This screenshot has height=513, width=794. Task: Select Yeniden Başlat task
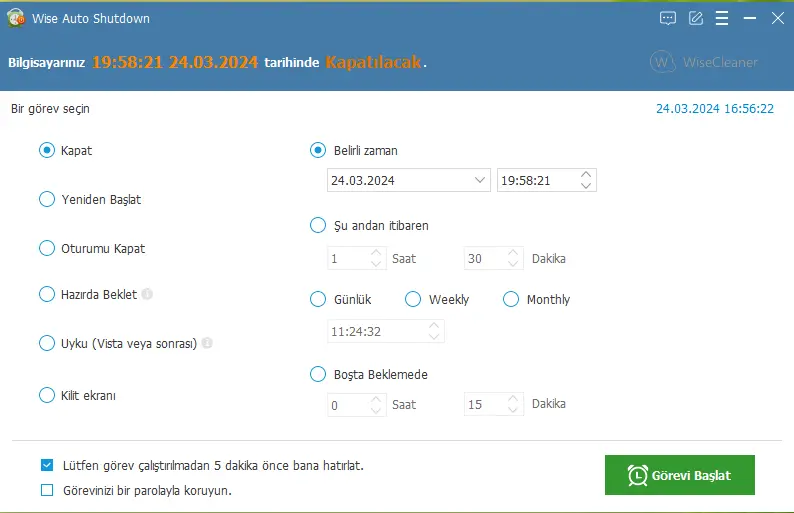click(47, 199)
